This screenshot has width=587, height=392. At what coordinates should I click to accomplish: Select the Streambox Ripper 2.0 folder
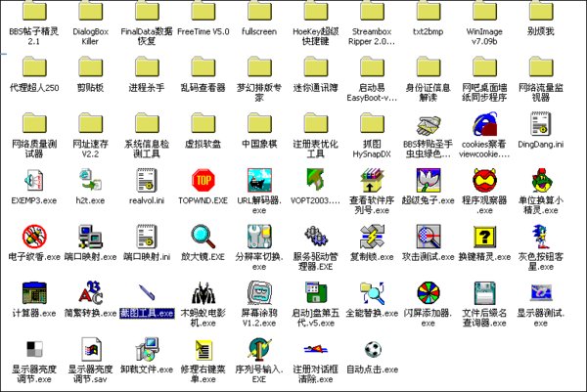372,11
